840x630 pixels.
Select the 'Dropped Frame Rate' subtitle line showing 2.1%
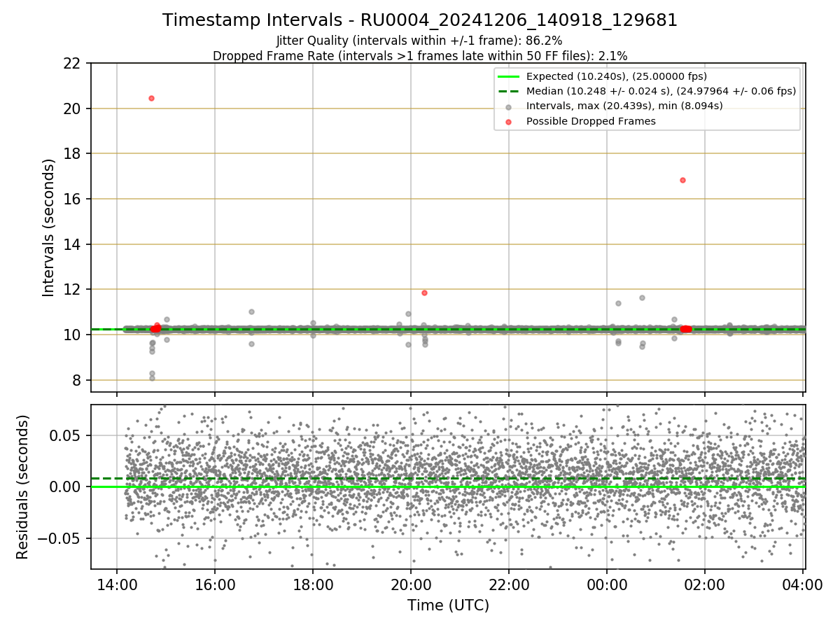point(420,55)
